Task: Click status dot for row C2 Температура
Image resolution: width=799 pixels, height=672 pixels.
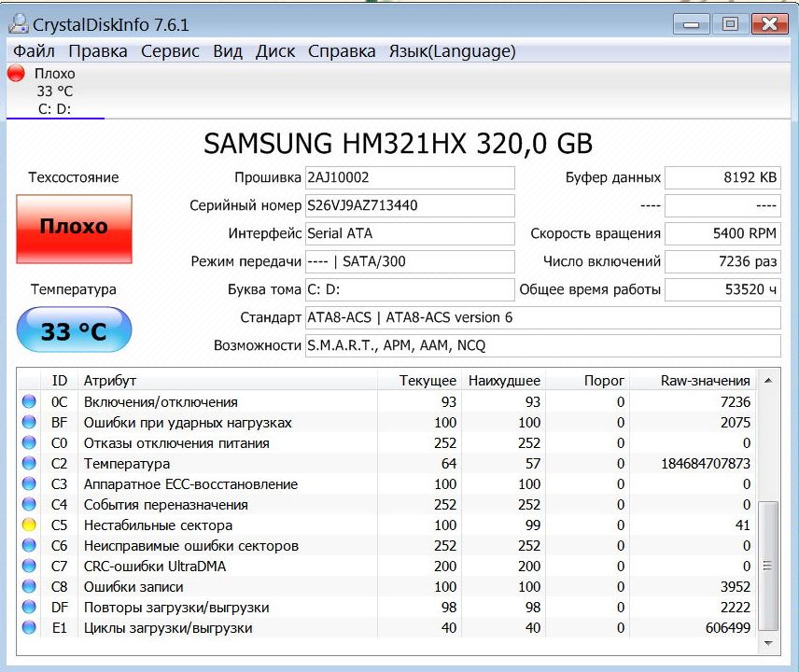Action: [29, 463]
